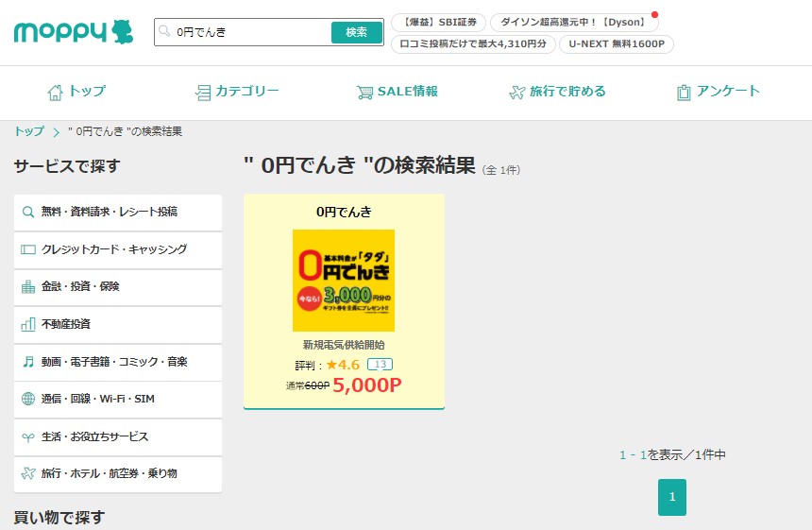This screenshot has width=812, height=530.
Task: Open the 旅行で貯める nav menu
Action: 557,92
